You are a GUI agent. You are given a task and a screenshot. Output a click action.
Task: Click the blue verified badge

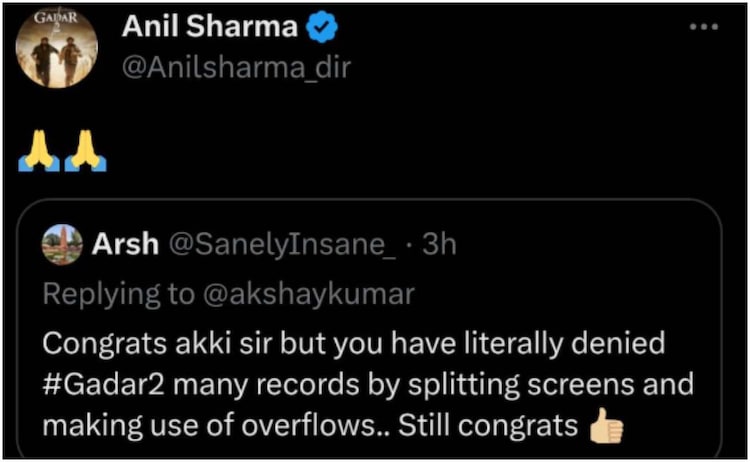point(319,29)
